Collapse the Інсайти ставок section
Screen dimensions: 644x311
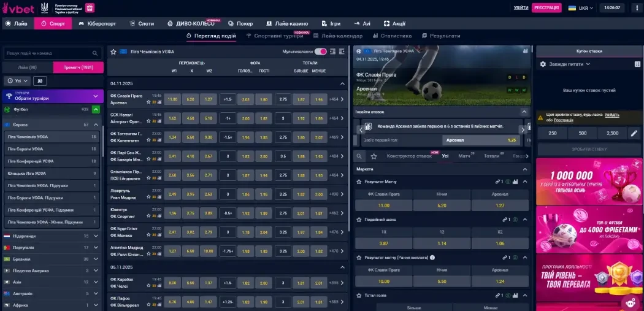(524, 112)
